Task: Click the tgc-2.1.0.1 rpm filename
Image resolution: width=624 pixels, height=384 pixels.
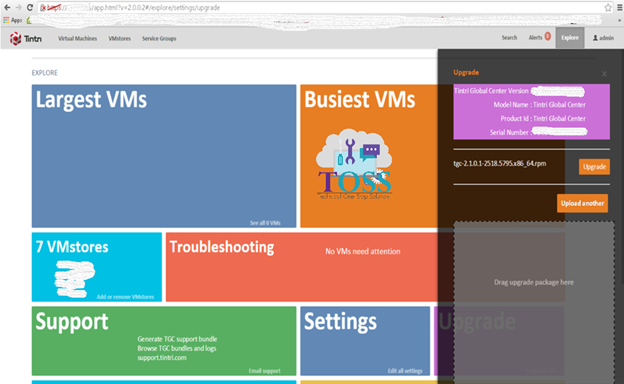Action: [500, 163]
